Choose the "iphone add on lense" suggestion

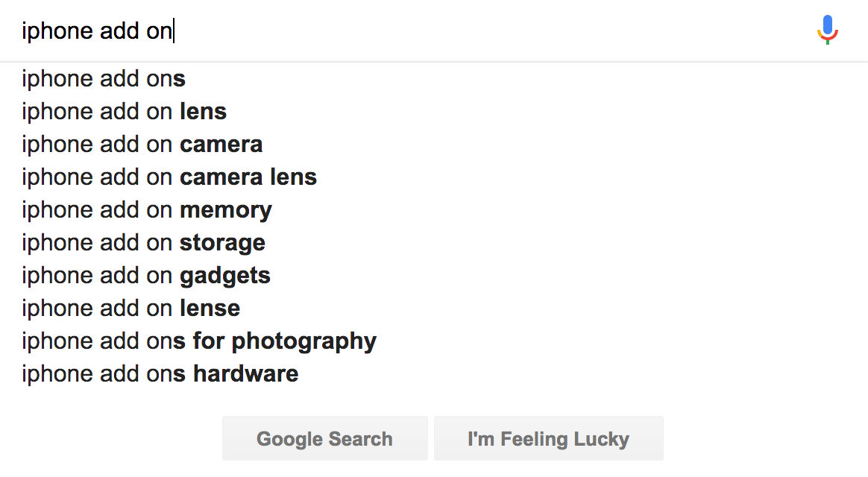point(130,308)
